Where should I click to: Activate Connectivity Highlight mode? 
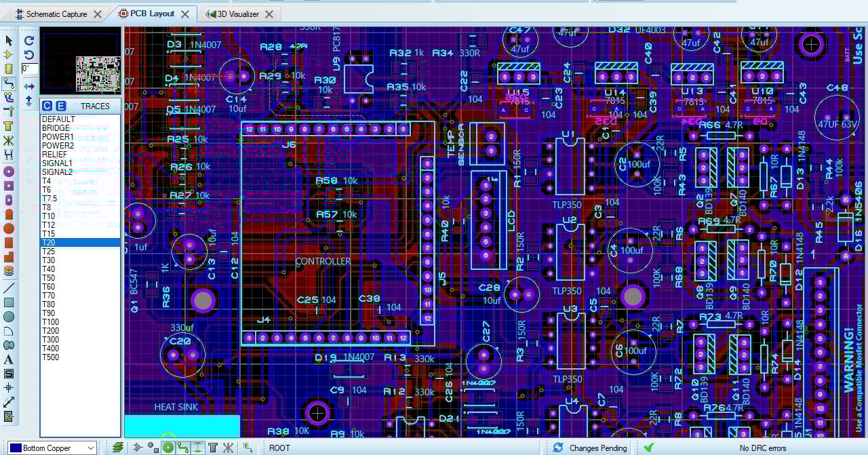(x=9, y=155)
